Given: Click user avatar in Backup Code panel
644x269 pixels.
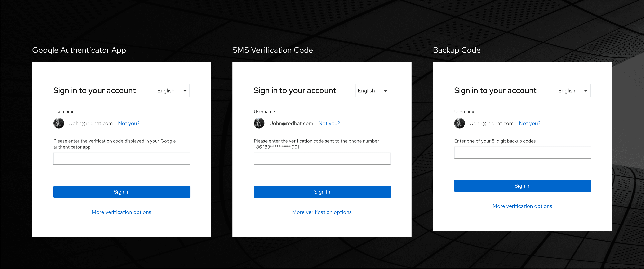Looking at the screenshot, I should (460, 123).
